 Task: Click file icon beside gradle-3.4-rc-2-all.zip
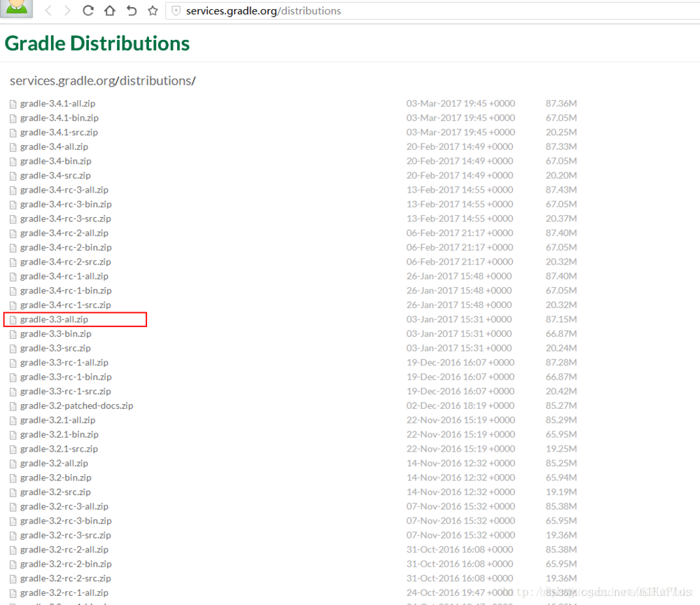13,233
